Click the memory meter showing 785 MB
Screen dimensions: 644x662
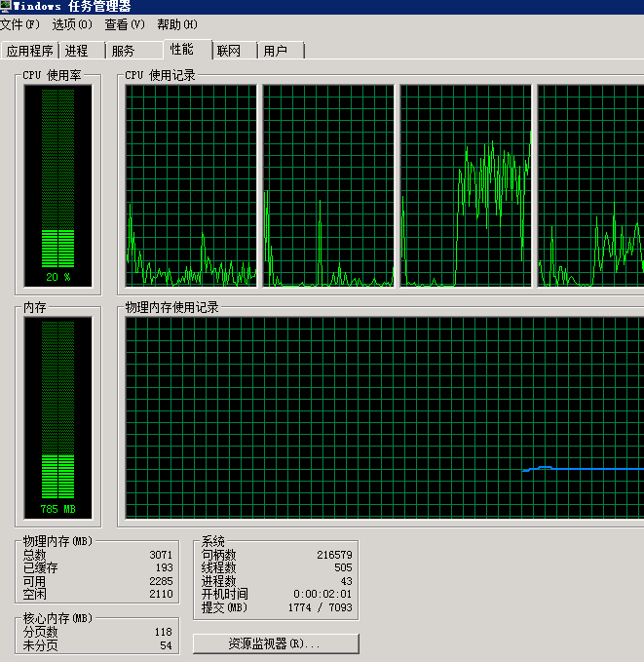(x=58, y=418)
